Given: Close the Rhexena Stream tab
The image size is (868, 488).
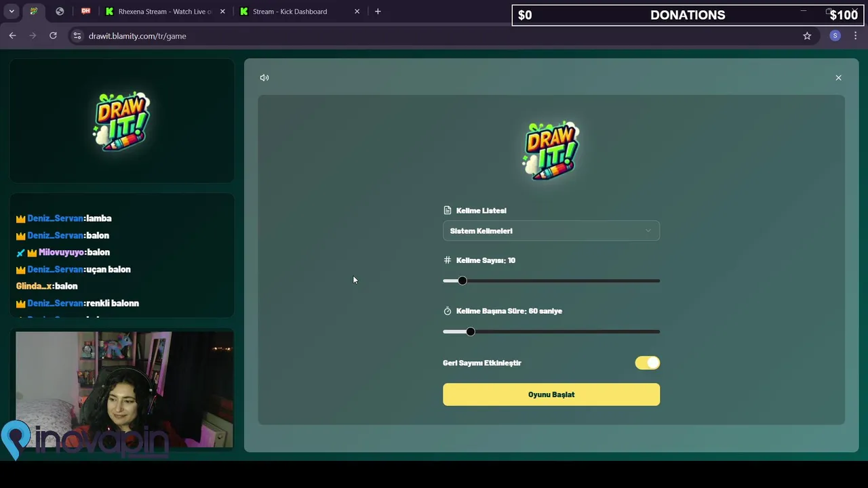Looking at the screenshot, I should [x=222, y=12].
